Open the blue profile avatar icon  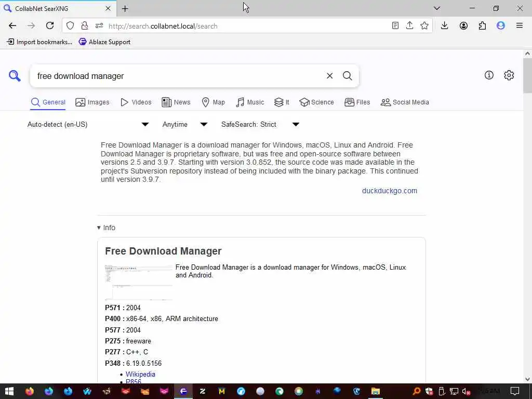(501, 26)
